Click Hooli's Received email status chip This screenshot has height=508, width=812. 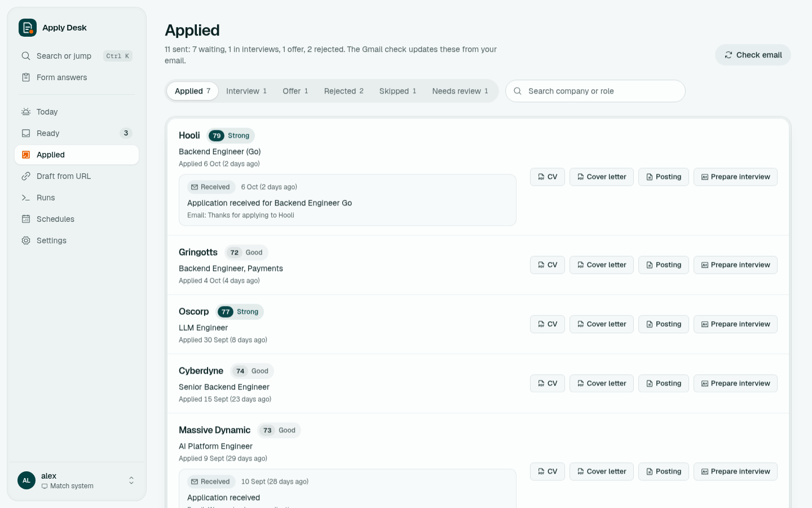click(211, 187)
